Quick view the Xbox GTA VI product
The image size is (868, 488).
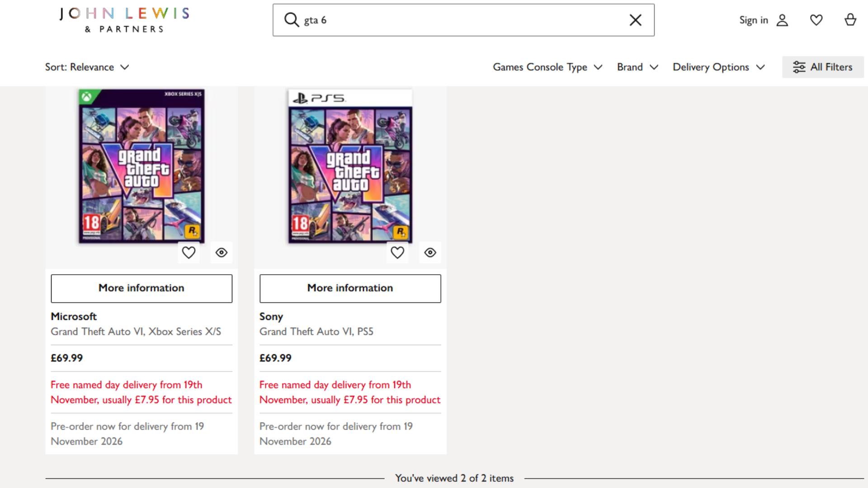222,253
